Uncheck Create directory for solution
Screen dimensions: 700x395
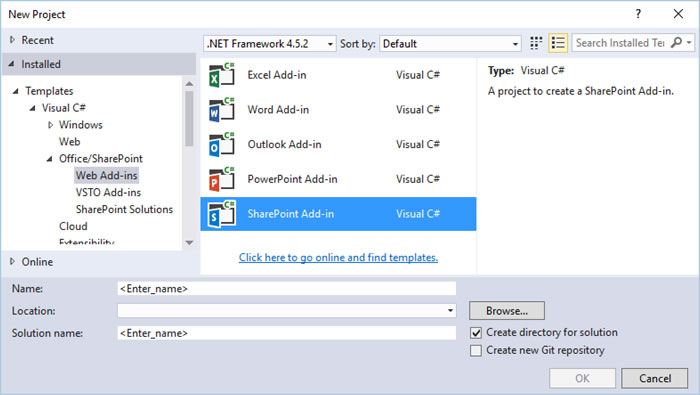point(476,333)
